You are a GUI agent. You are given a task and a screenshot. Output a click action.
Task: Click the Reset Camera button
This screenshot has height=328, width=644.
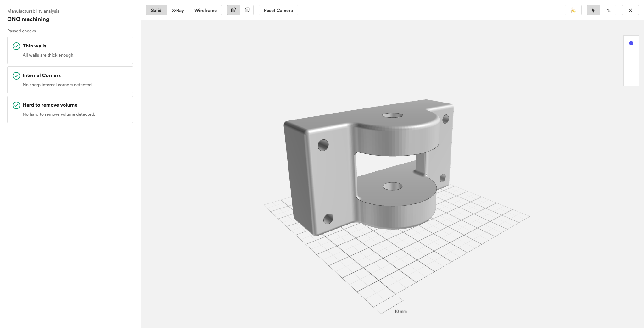tap(278, 10)
